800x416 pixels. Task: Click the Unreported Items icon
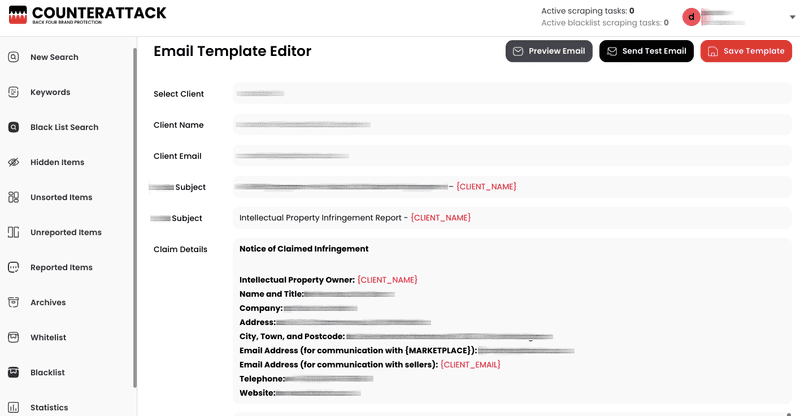13,232
